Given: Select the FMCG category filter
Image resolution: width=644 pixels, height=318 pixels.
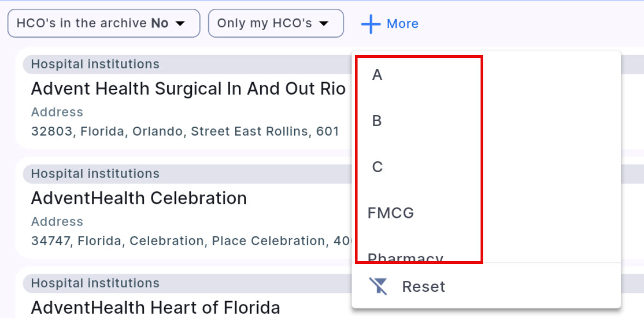Looking at the screenshot, I should point(390,213).
